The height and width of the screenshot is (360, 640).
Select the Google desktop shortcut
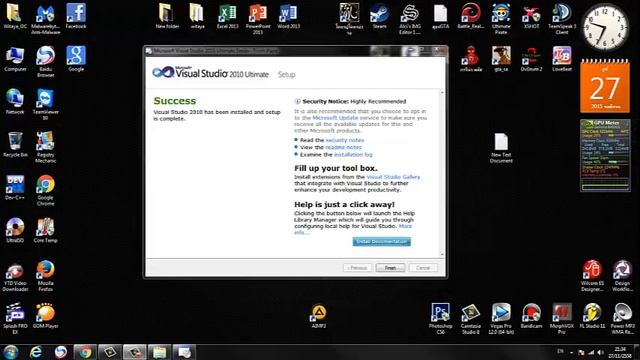76,59
